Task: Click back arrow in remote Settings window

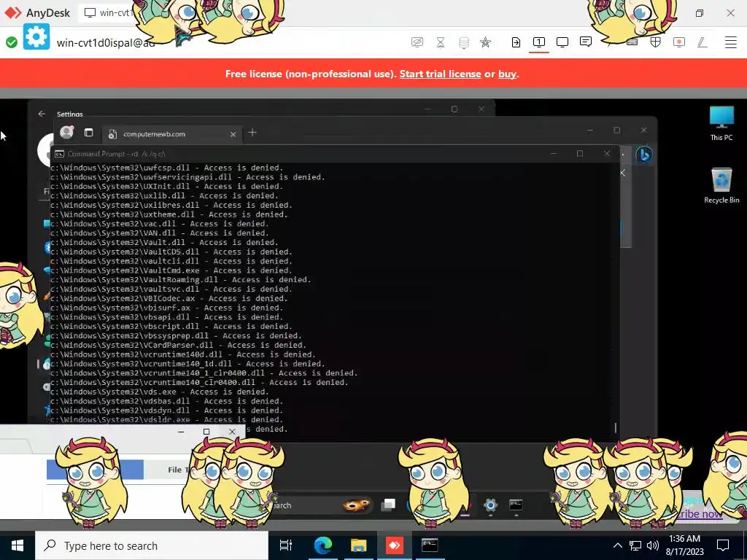Action: [42, 114]
